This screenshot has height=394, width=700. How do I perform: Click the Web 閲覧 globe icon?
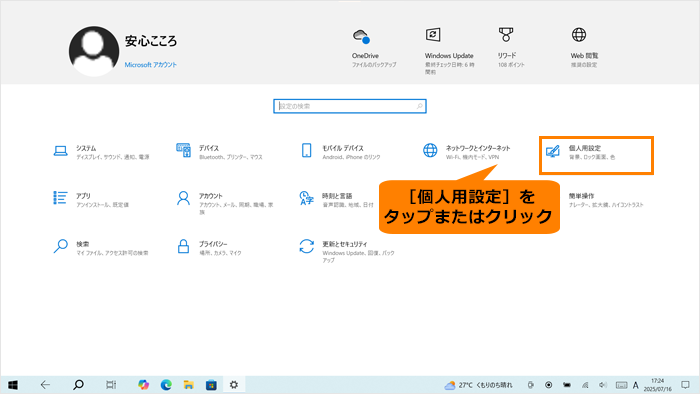click(579, 35)
